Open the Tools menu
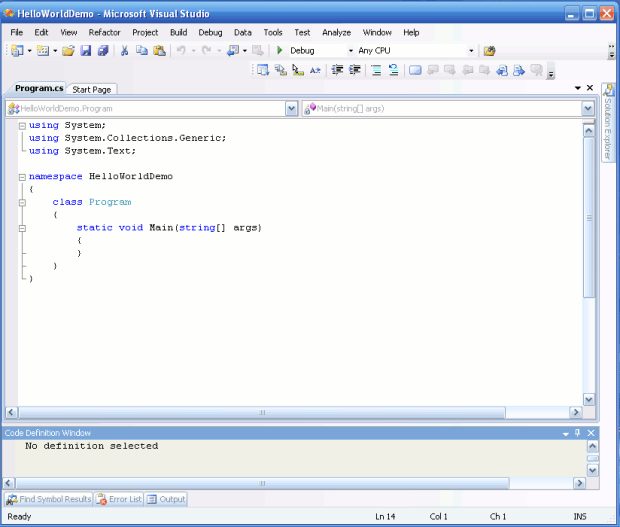Viewport: 620px width, 527px height. (x=273, y=32)
